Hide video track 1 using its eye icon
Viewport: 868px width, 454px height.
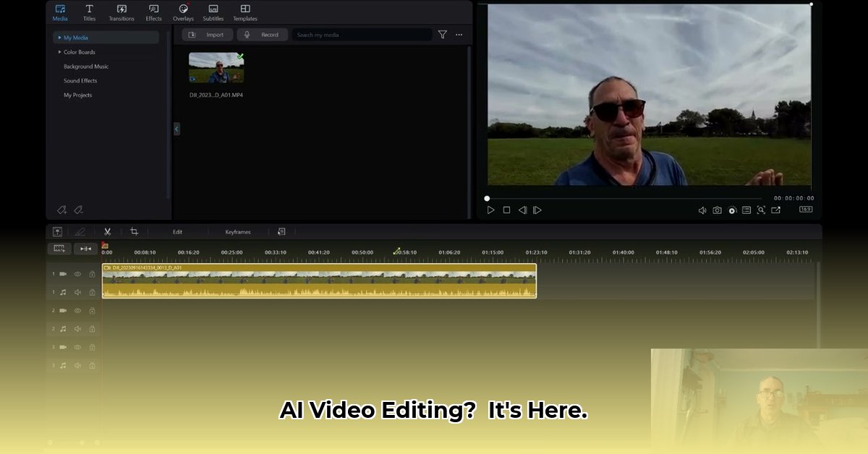pyautogui.click(x=77, y=274)
